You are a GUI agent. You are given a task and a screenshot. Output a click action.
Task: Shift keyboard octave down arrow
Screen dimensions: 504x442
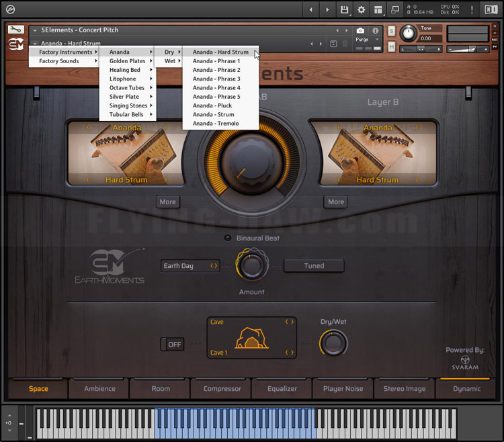point(9,431)
